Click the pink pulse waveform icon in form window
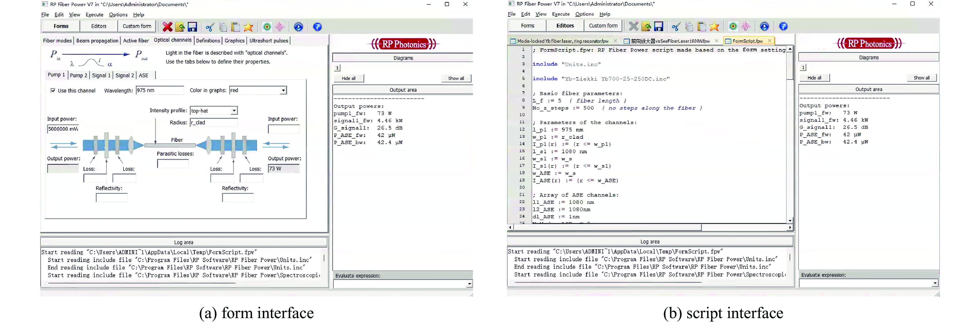980x323 pixels. pos(280,27)
